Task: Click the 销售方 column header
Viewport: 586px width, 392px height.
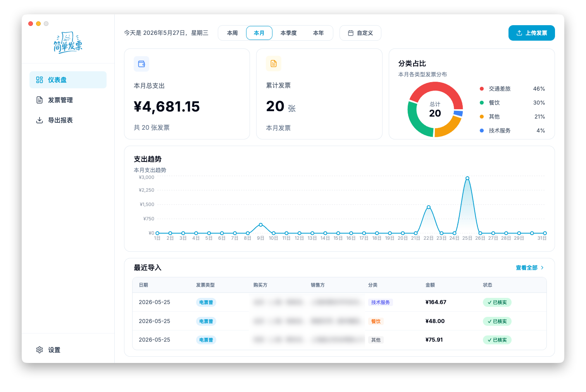Action: coord(318,285)
